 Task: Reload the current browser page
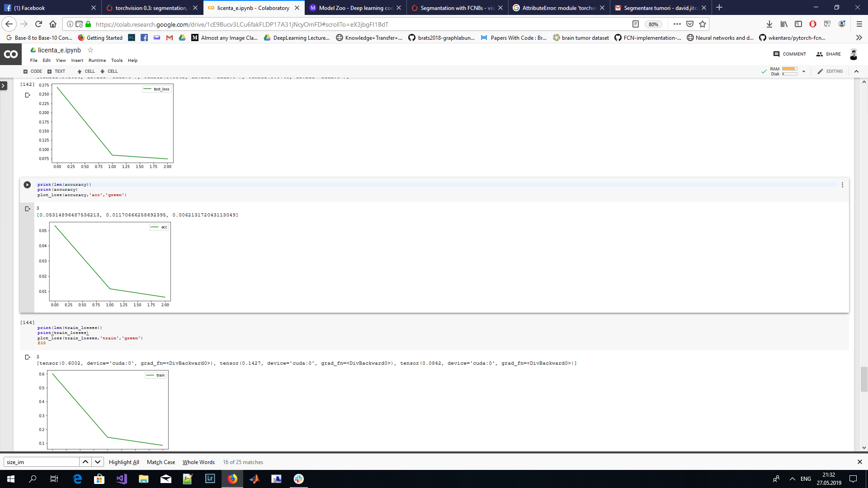38,24
